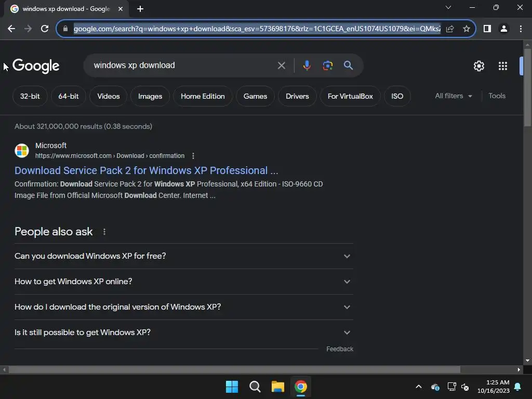Click in the Google search input field

pos(183,65)
